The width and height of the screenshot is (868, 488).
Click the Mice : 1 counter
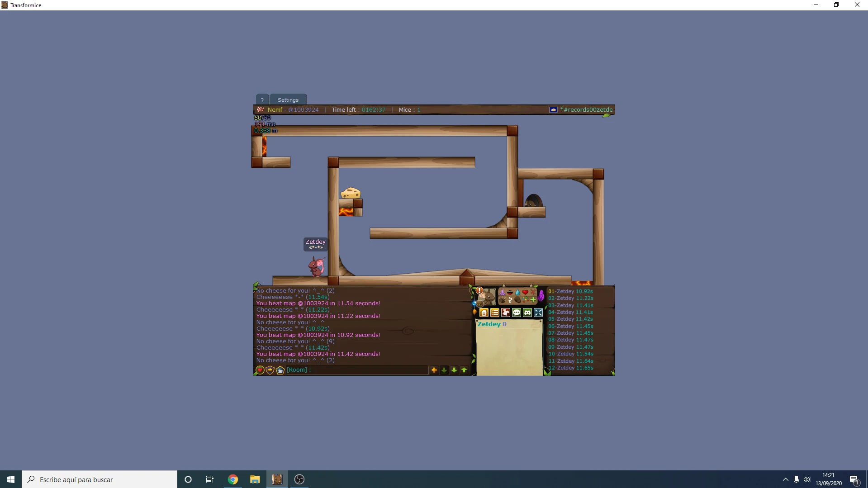tap(409, 110)
